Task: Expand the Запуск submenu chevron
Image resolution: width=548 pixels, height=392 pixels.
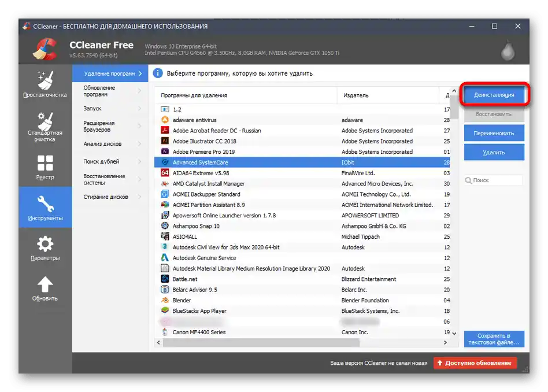Action: pyautogui.click(x=140, y=109)
